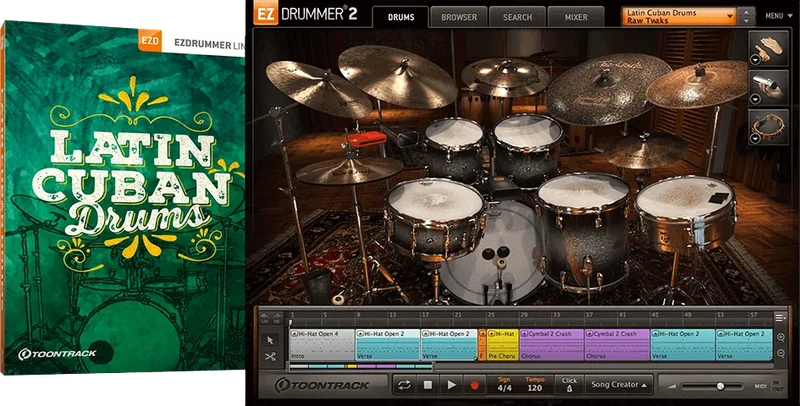800x406 pixels.
Task: Trigger the tambourine percussion pad
Action: click(768, 127)
